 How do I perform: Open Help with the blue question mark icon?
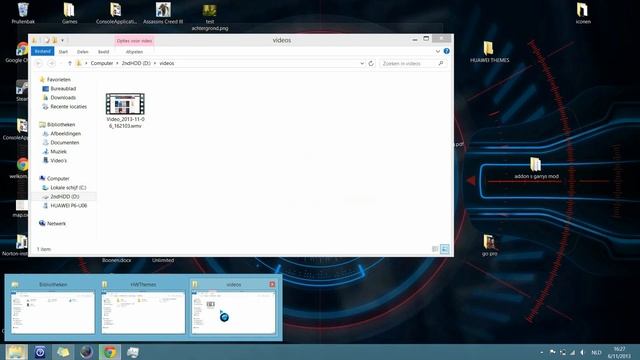tap(447, 51)
